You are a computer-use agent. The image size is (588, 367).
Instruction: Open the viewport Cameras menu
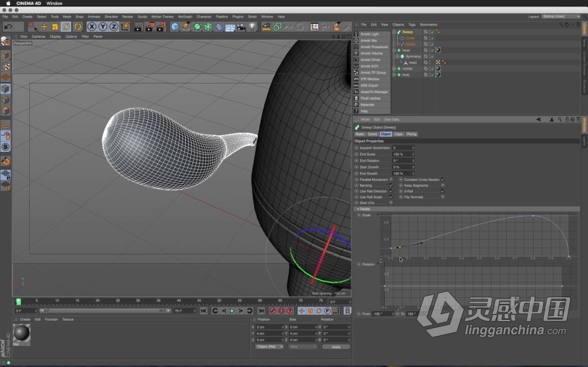[38, 36]
